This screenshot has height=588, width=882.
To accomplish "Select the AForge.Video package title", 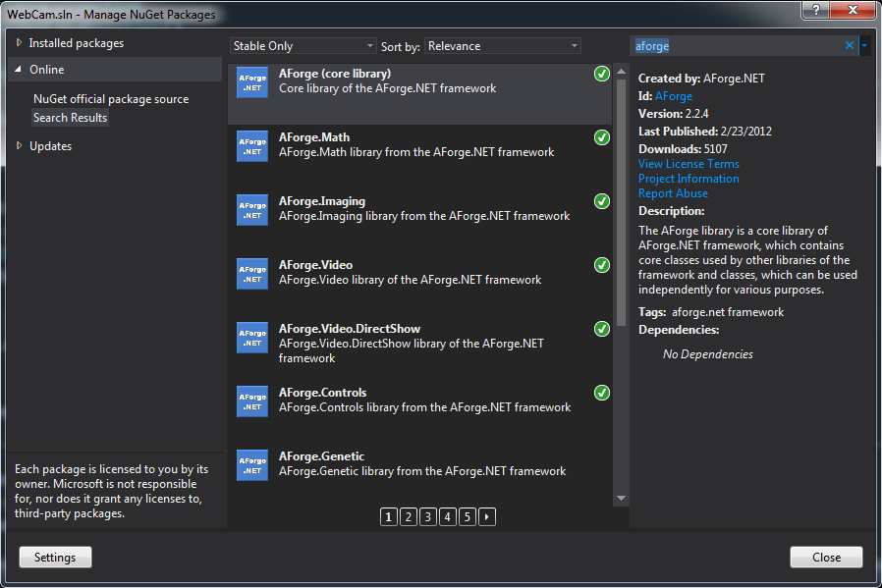I will click(315, 265).
